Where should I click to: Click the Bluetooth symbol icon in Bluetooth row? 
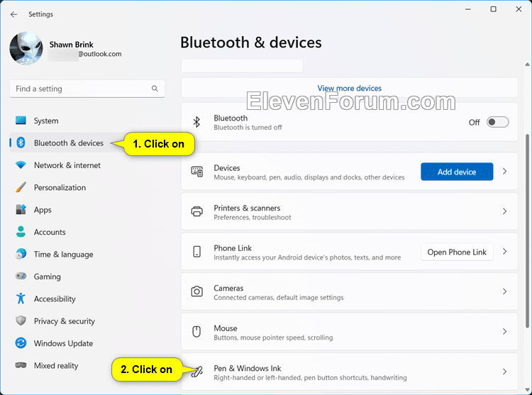pos(196,122)
